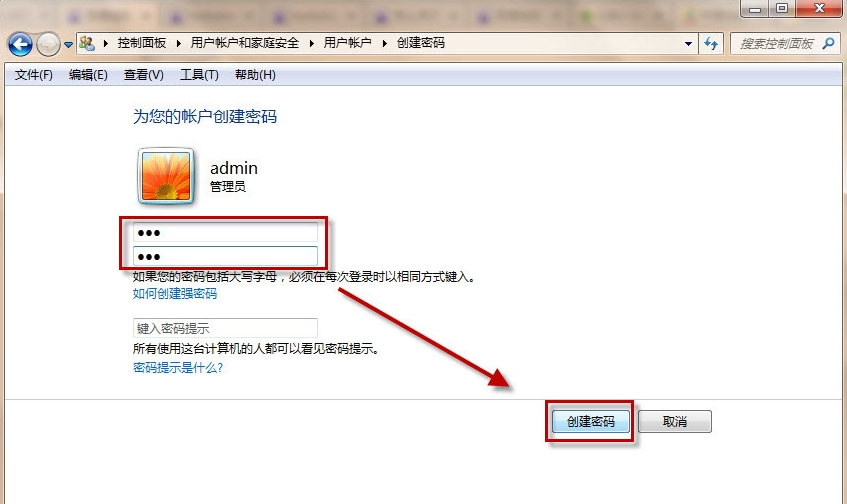
Task: Click the user accounts icon in address bar
Action: pos(88,44)
